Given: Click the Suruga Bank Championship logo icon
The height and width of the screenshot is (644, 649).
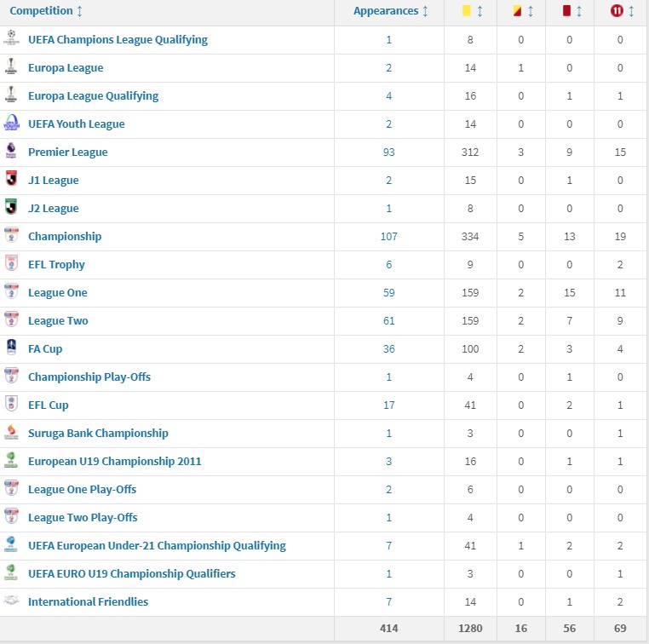Looking at the screenshot, I should coord(11,432).
